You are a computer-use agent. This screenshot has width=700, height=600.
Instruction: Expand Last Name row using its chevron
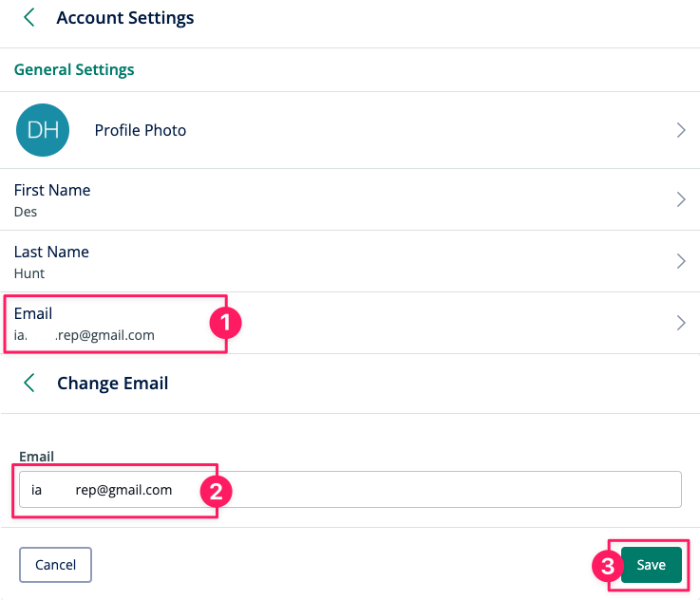(x=681, y=261)
